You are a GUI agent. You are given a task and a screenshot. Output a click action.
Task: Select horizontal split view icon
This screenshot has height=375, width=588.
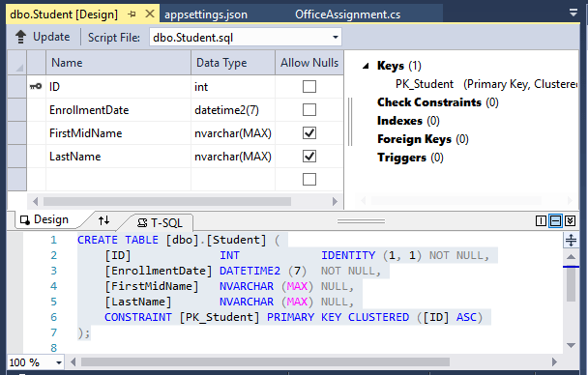pyautogui.click(x=555, y=221)
